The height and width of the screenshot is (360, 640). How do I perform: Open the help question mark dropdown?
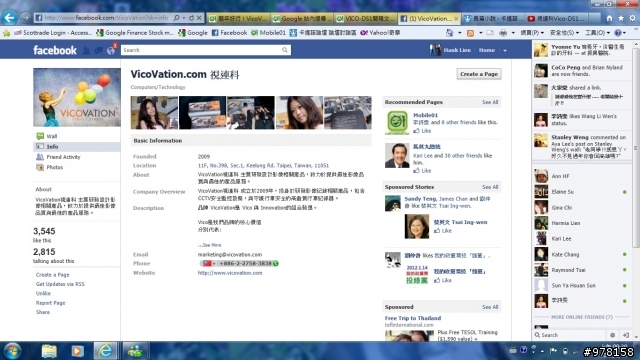point(620,33)
